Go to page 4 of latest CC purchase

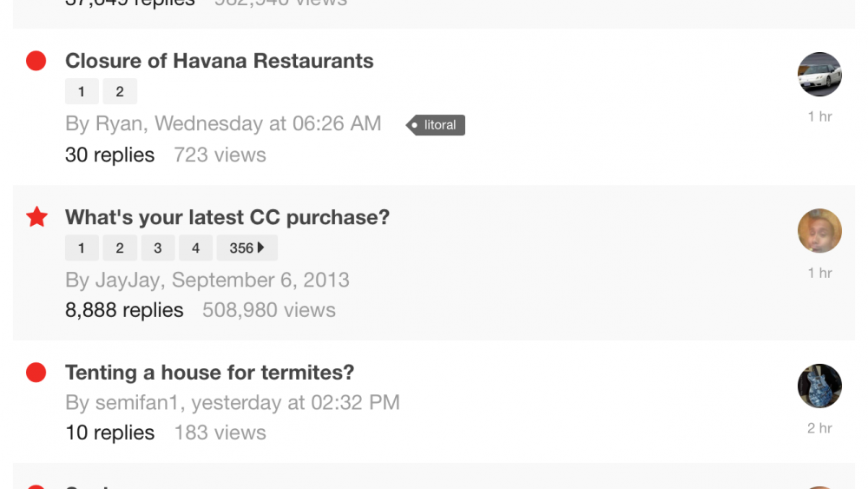(195, 248)
